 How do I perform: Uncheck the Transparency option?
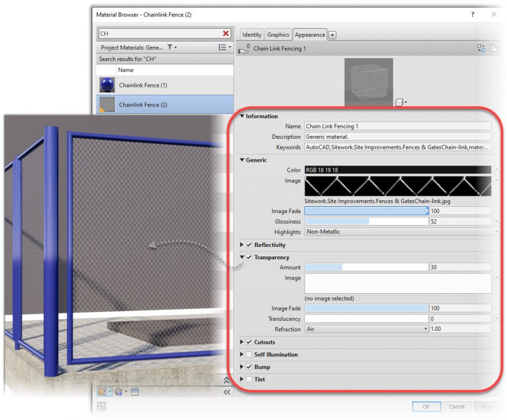click(x=248, y=257)
